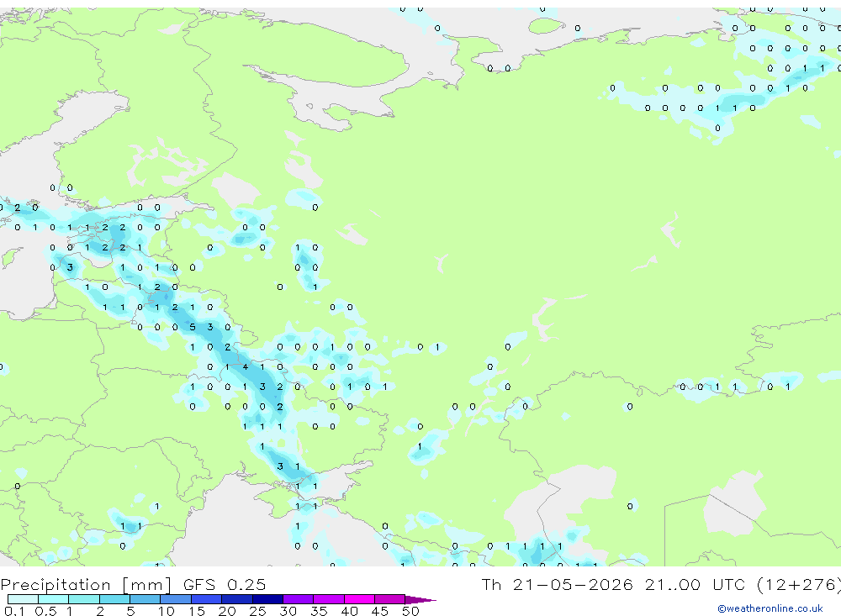Select the 10–15 mm blue legend swatch
Screen dimensions: 841x616
(176, 599)
